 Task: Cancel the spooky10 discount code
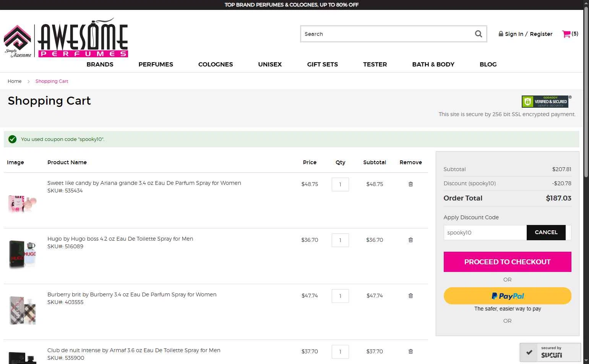(546, 232)
